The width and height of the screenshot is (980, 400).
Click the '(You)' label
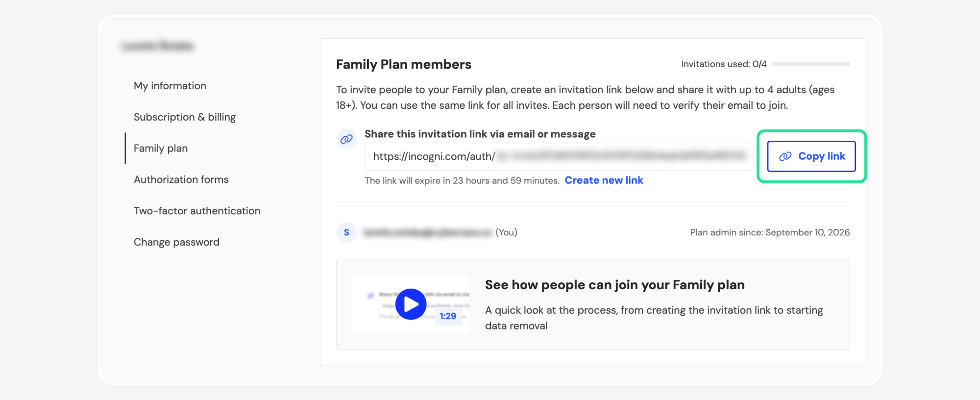click(x=506, y=232)
